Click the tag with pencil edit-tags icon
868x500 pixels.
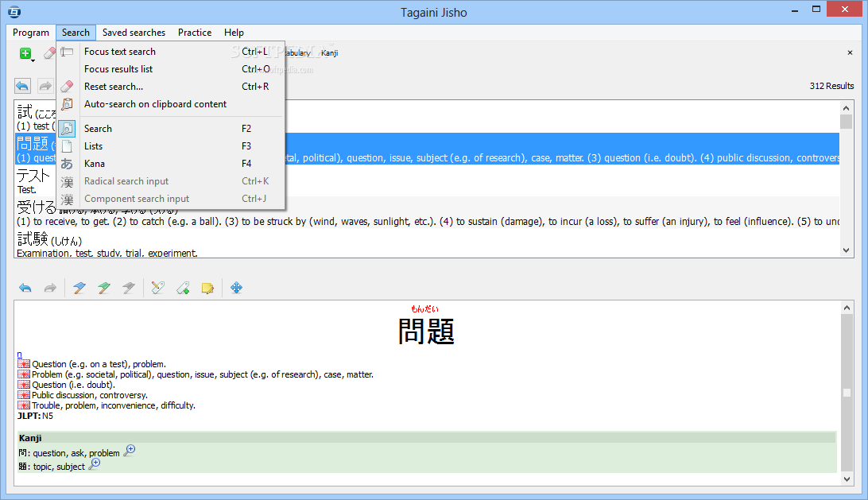[158, 288]
